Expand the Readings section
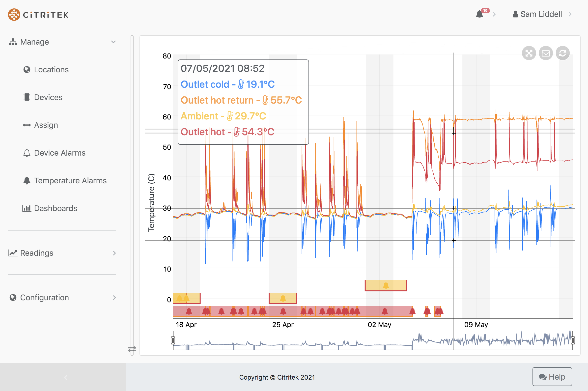The height and width of the screenshot is (391, 588). pos(114,253)
